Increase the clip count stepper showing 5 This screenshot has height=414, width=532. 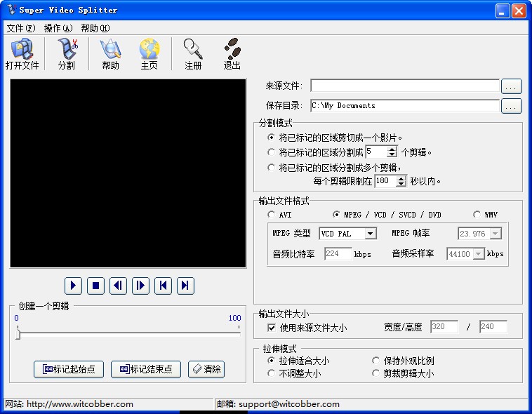click(x=392, y=149)
